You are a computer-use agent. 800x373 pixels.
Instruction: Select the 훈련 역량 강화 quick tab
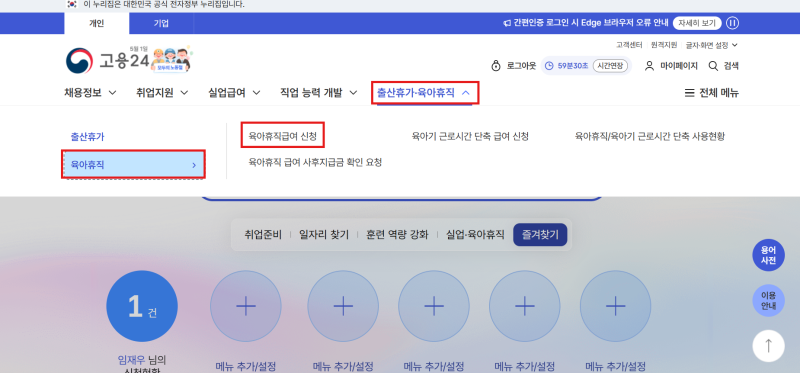tap(397, 235)
